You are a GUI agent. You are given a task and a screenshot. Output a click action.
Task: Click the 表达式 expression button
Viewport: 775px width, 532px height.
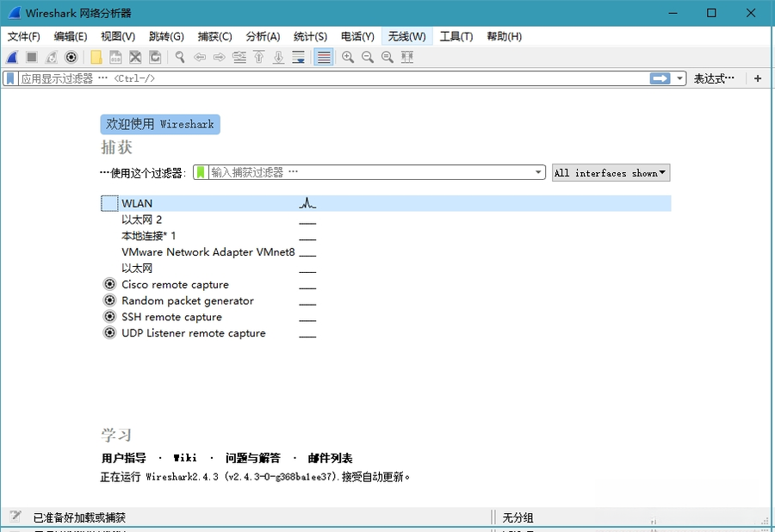(x=714, y=78)
